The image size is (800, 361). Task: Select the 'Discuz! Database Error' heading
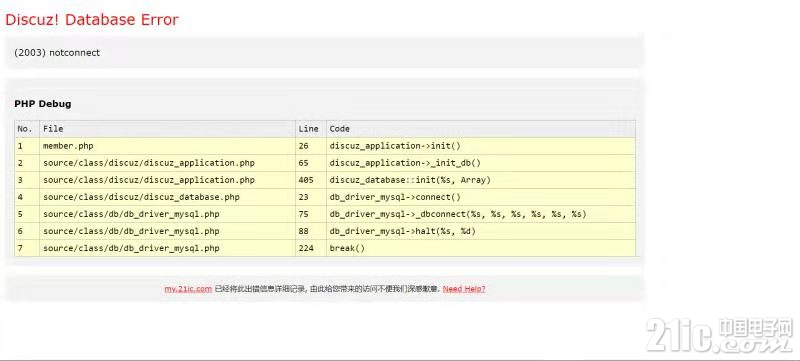tap(92, 20)
